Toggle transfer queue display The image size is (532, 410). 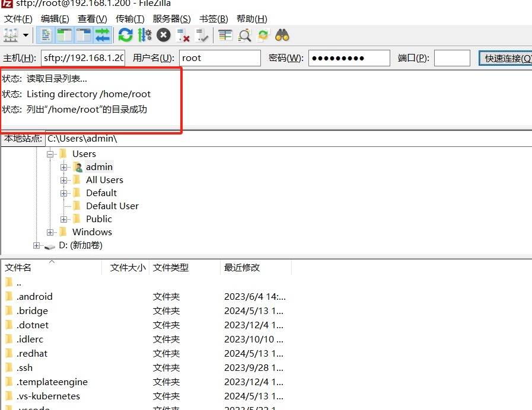(x=103, y=36)
